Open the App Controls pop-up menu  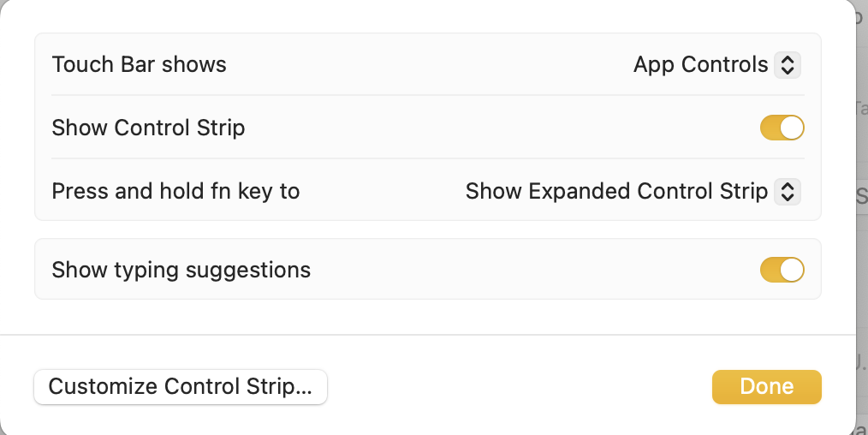pyautogui.click(x=701, y=65)
